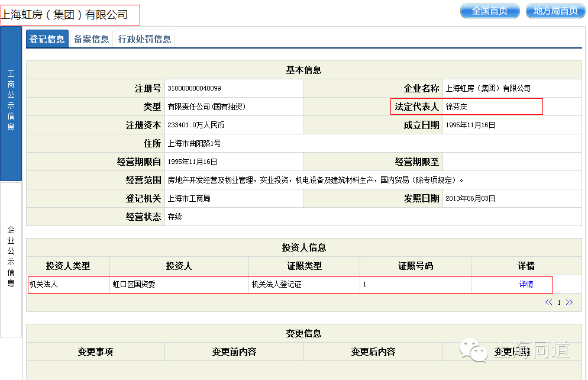Click registered capital 233401.0万人民币
Screen dimensions: 588x380
(x=196, y=125)
